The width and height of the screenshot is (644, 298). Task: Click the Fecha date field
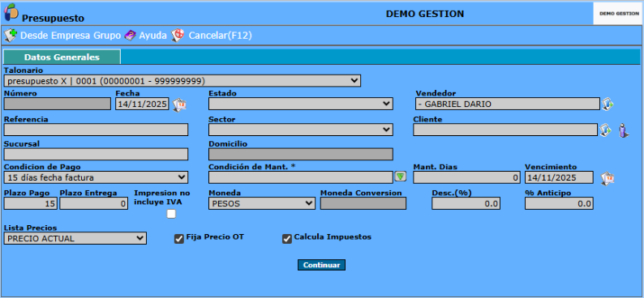click(142, 104)
